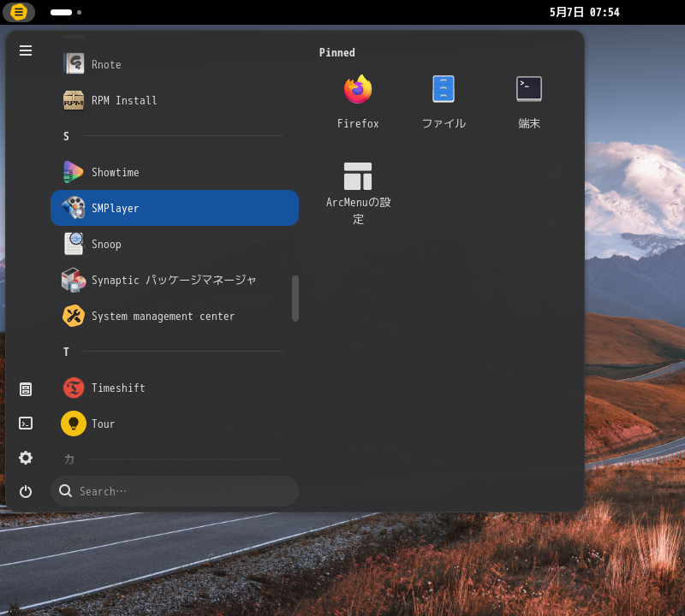
Task: Click the date and time in top bar
Action: [584, 12]
